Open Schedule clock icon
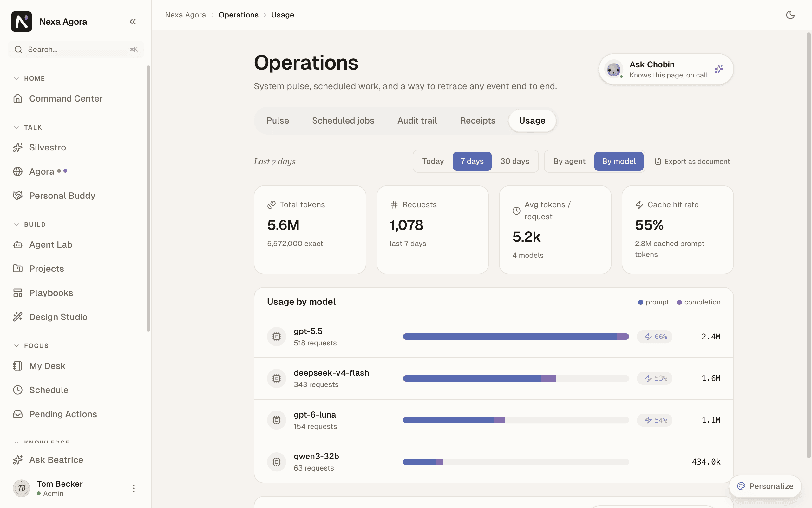 click(18, 390)
